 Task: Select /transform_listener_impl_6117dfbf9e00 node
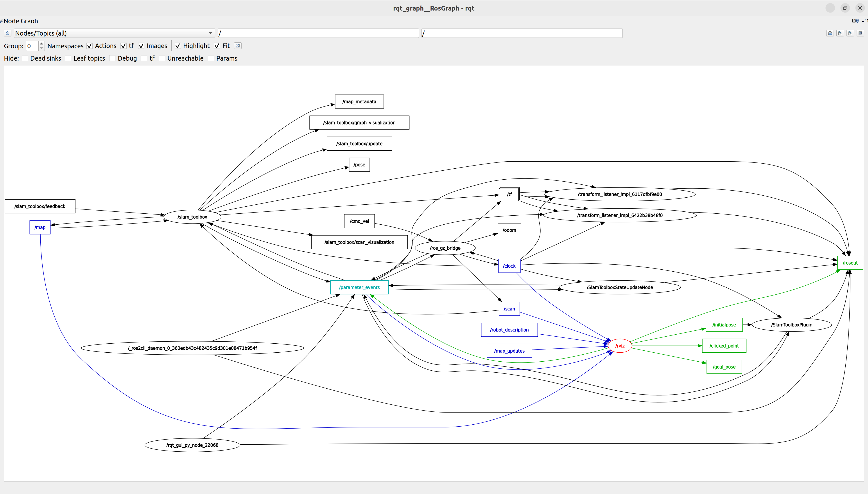(620, 194)
